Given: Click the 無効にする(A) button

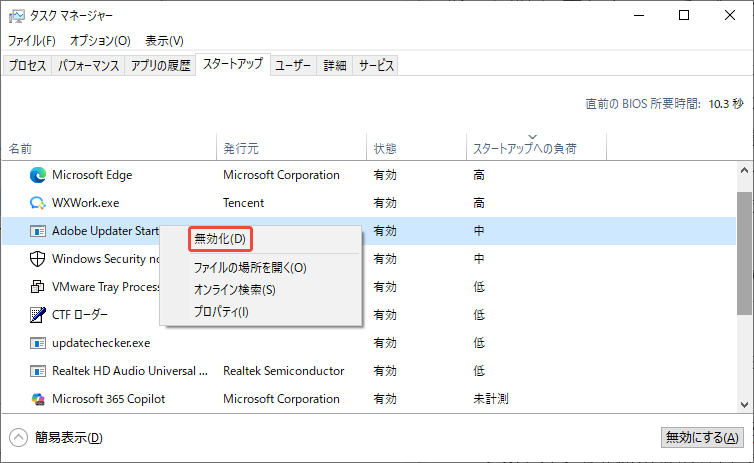Looking at the screenshot, I should [x=702, y=438].
